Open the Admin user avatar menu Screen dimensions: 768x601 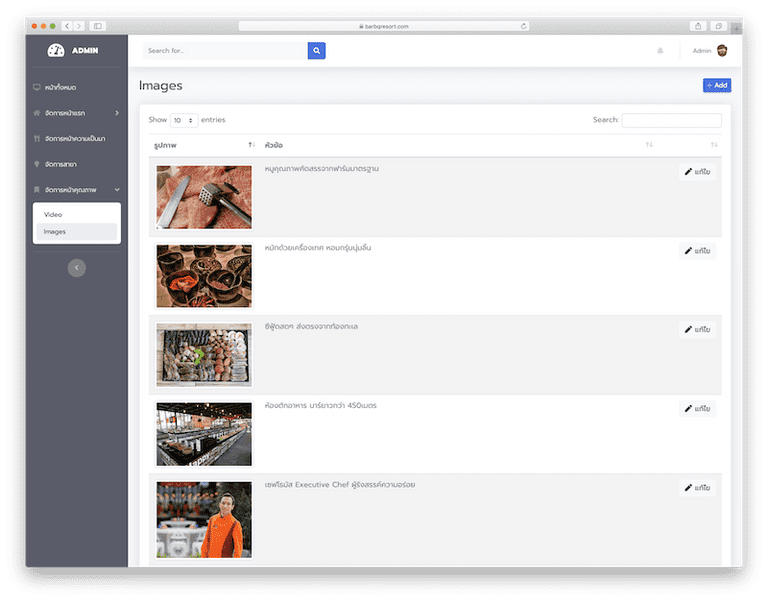click(x=722, y=50)
